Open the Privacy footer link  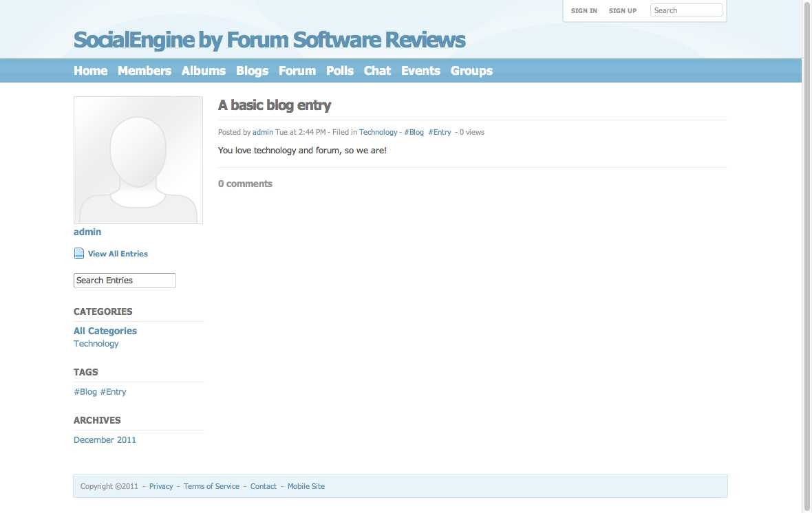[x=161, y=486]
